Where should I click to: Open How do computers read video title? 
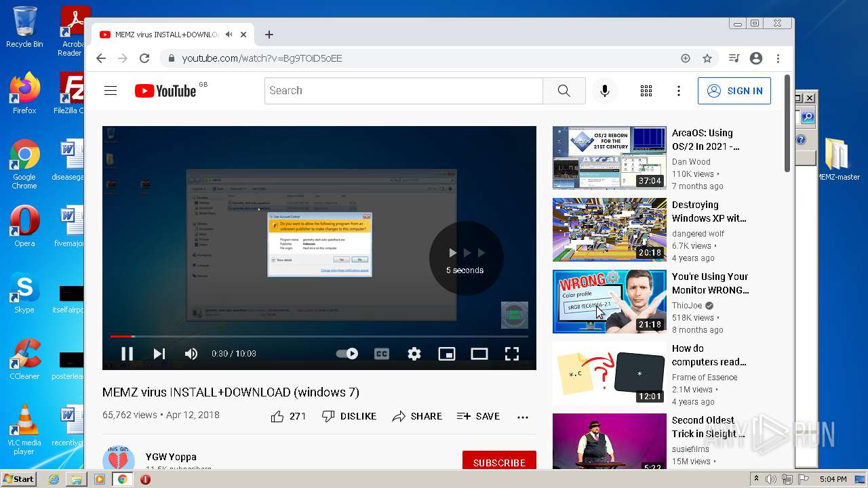pyautogui.click(x=709, y=355)
